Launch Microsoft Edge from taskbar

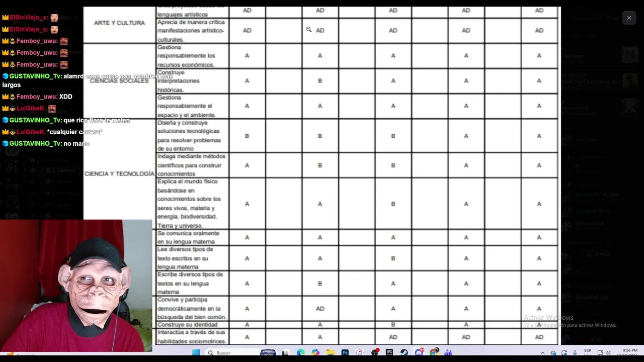[301, 353]
